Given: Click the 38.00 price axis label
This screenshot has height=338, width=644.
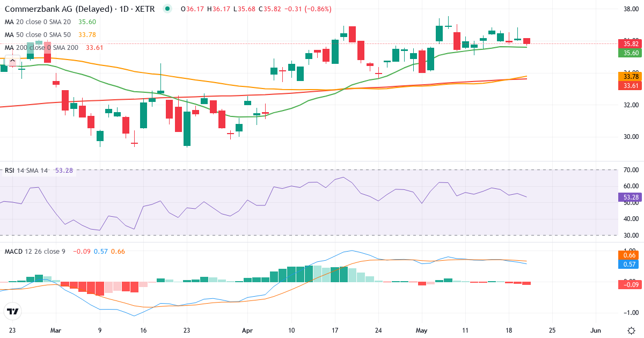Looking at the screenshot, I should coord(631,9).
